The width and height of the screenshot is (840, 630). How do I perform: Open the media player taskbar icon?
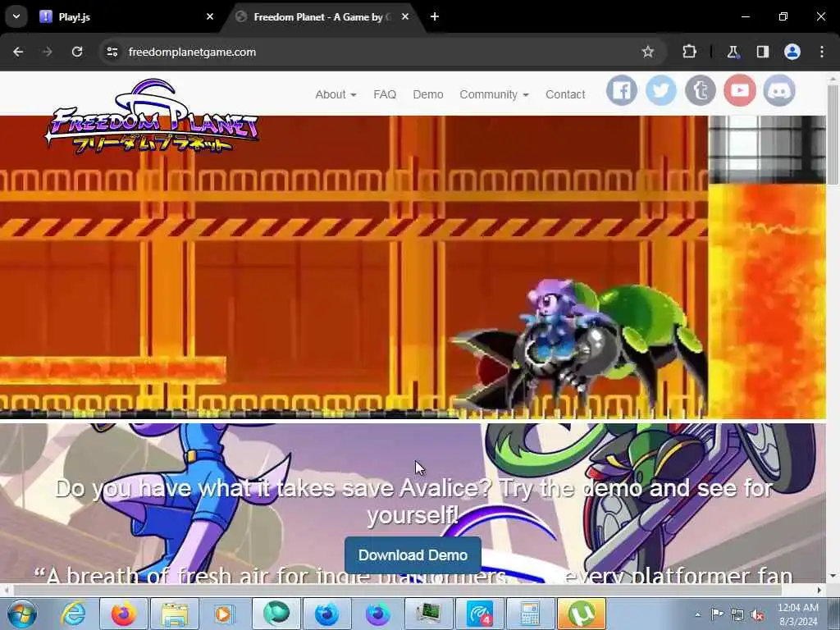(225, 614)
